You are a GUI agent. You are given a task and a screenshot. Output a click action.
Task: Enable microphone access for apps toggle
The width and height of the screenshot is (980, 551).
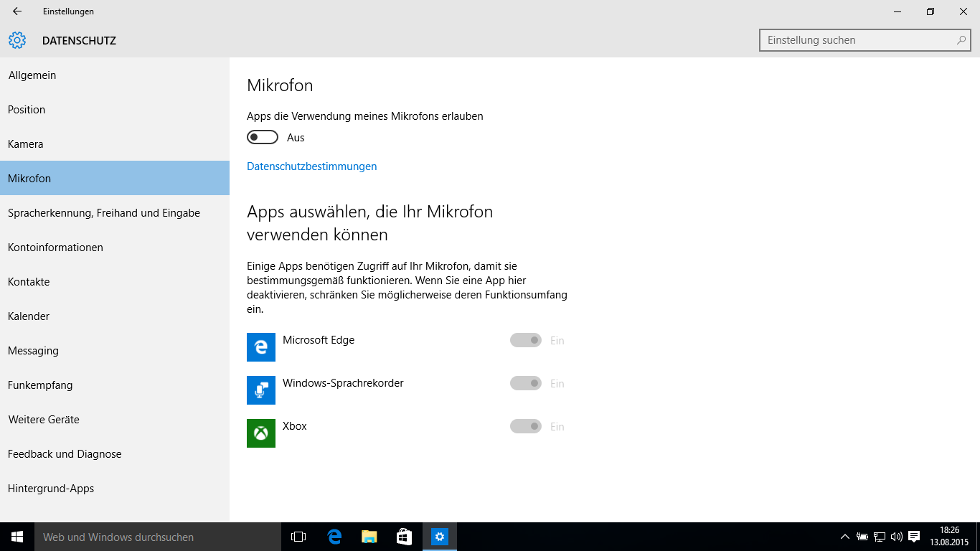pyautogui.click(x=263, y=137)
